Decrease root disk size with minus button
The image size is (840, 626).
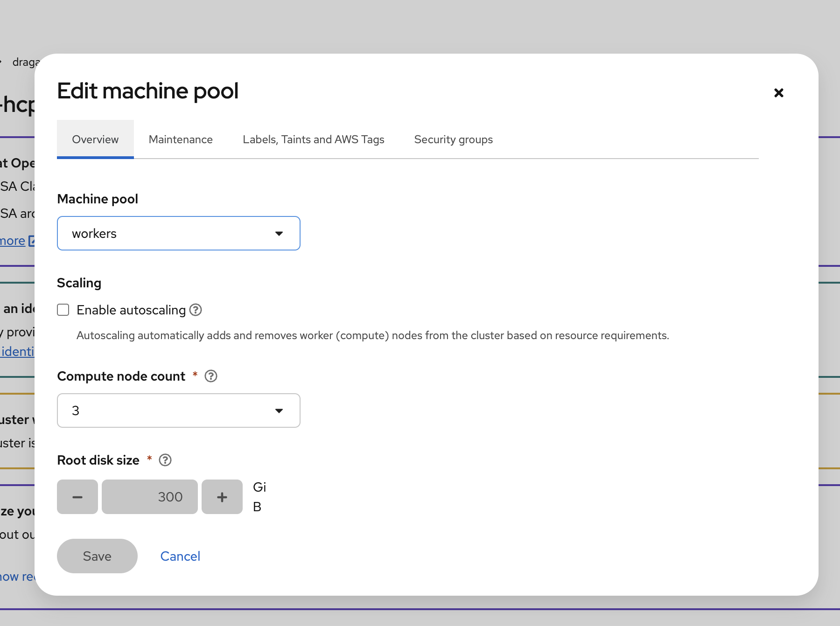tap(77, 497)
